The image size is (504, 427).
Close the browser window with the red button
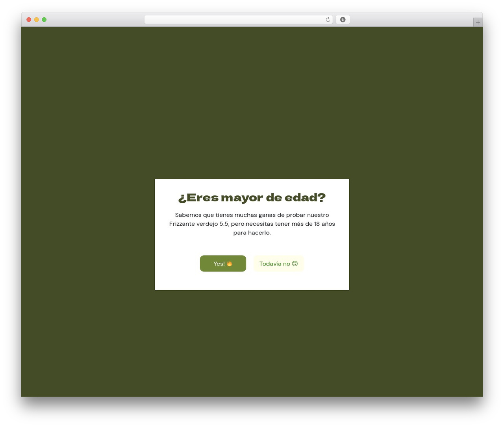(x=29, y=20)
